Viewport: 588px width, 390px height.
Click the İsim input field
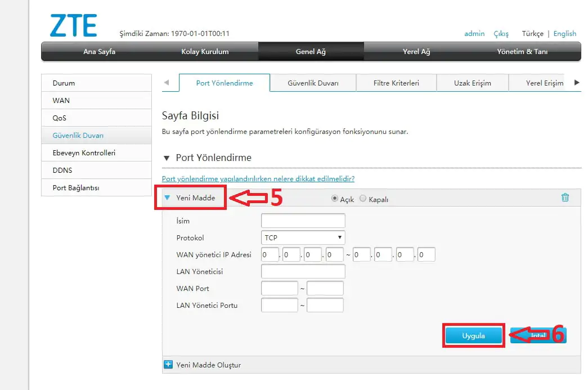point(303,221)
